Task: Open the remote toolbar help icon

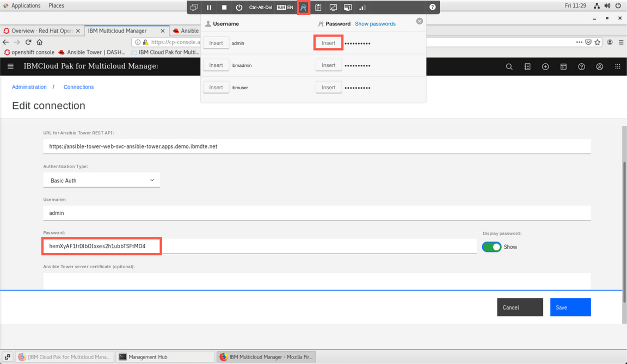Action: [432, 7]
